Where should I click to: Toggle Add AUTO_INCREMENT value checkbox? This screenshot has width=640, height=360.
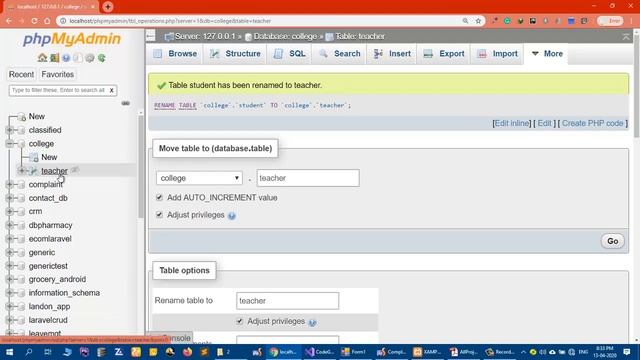(x=159, y=198)
